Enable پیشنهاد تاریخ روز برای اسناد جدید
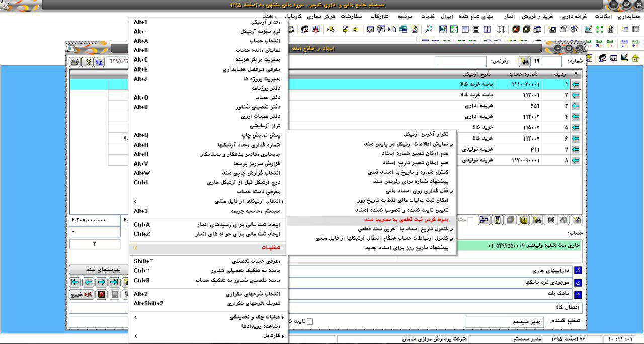Viewport: 644px width, 344px height. pos(371,248)
